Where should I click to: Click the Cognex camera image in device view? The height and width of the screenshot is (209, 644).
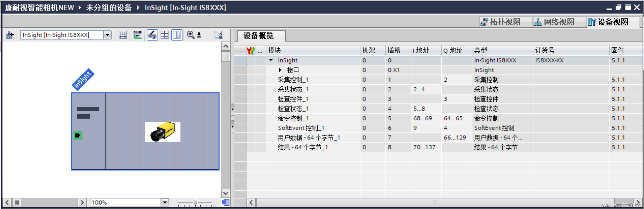(163, 132)
